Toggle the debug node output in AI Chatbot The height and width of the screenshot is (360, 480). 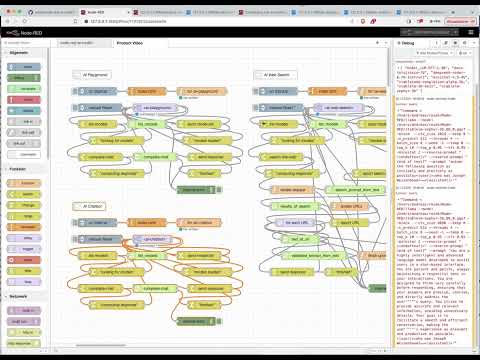click(x=219, y=321)
